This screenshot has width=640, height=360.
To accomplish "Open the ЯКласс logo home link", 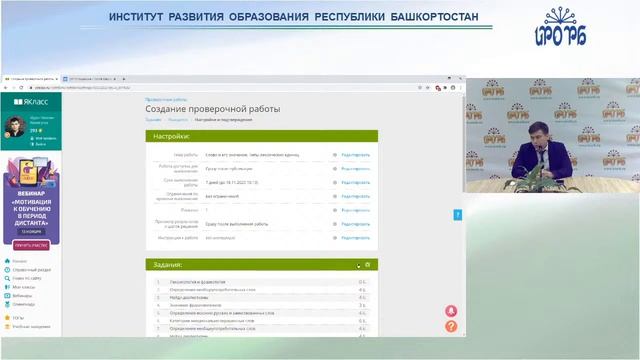I will 31,102.
